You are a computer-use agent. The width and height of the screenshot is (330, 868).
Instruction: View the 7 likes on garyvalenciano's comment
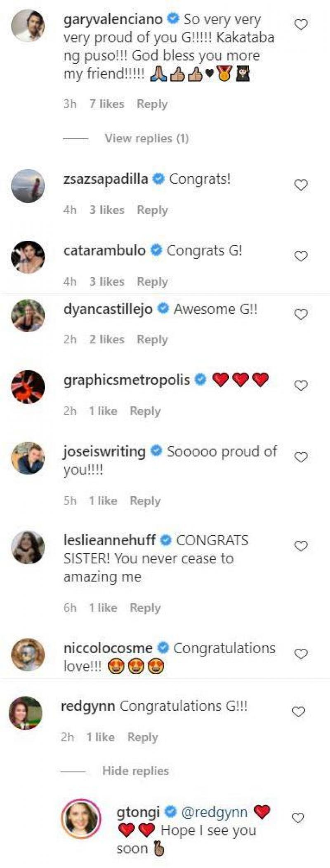click(x=107, y=104)
